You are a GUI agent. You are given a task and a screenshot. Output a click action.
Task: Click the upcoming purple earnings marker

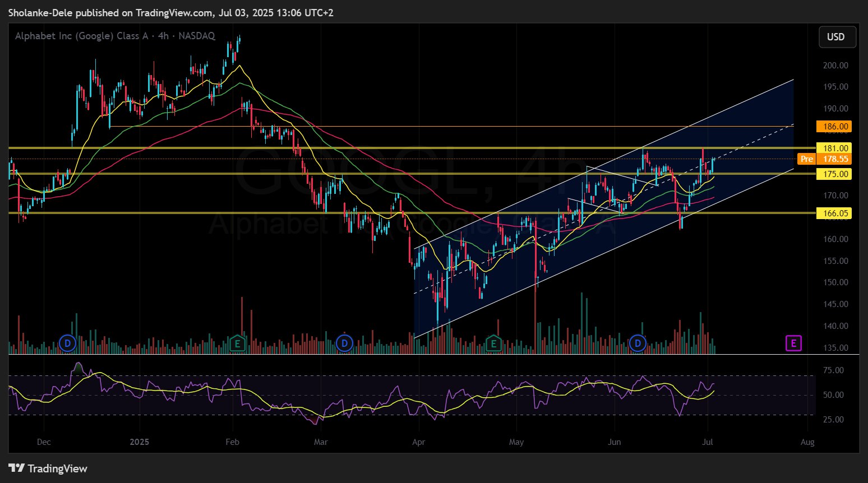point(793,343)
